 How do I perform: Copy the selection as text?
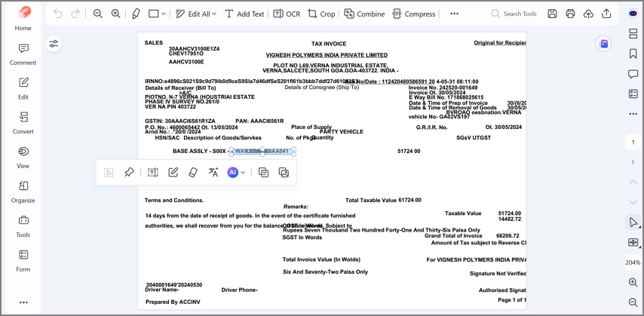263,173
